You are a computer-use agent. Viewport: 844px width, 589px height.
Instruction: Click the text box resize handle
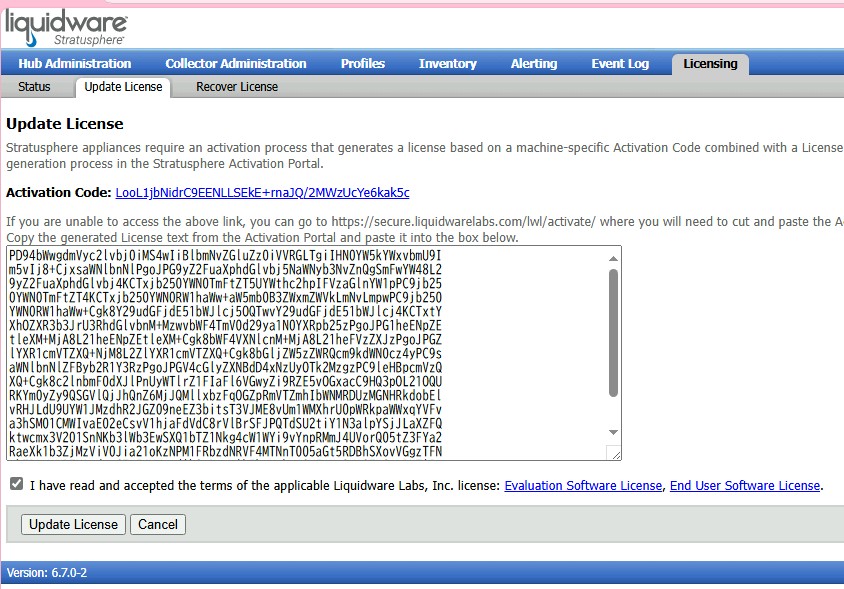(614, 453)
